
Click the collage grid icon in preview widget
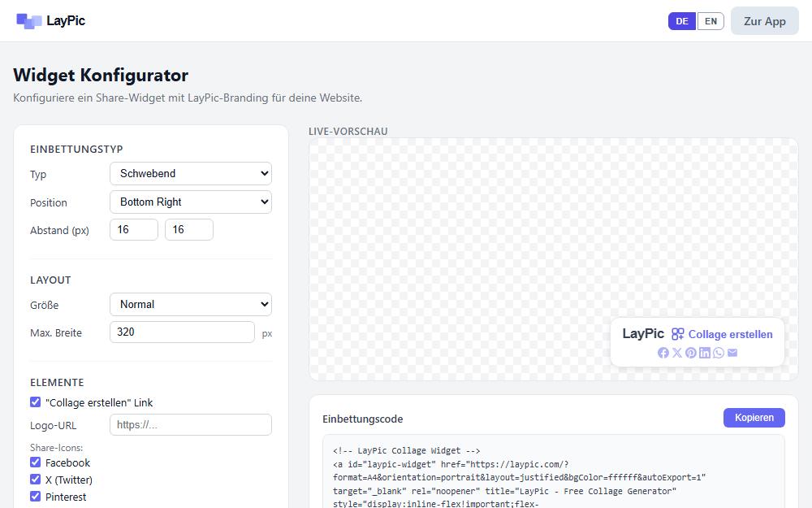[677, 334]
